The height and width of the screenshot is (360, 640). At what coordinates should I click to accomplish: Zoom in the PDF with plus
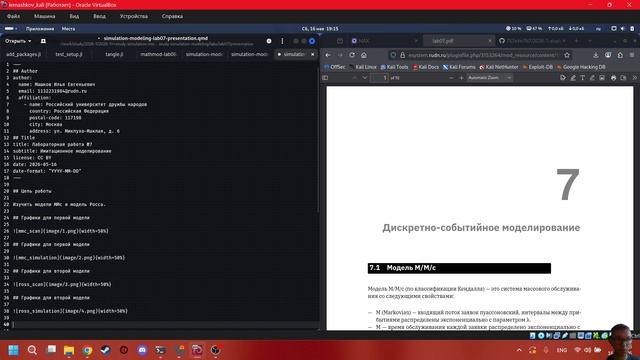coord(462,78)
